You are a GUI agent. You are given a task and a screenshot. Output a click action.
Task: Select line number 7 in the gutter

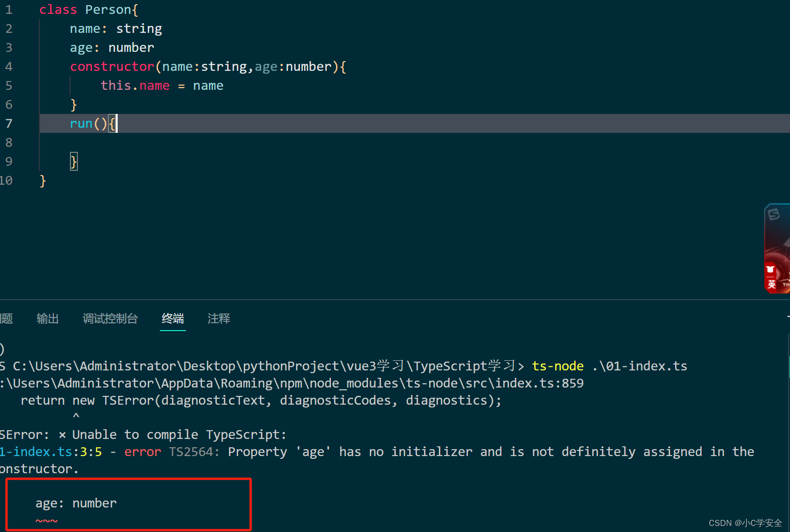click(8, 123)
